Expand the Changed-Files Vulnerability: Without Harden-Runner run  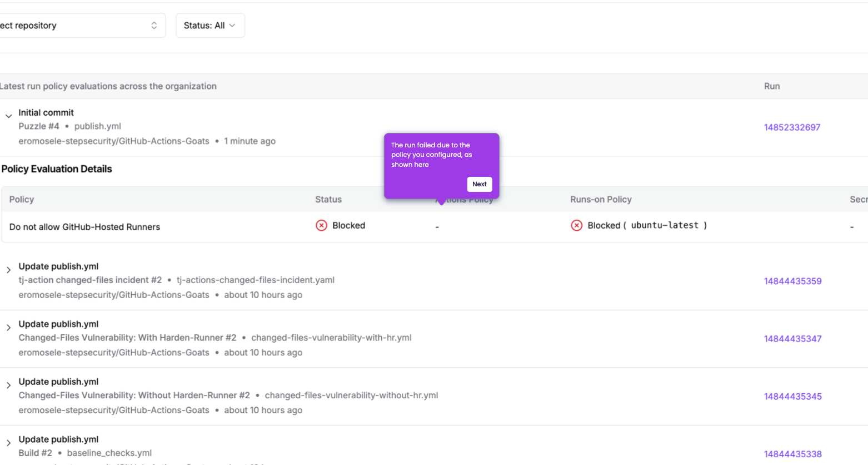(x=8, y=385)
